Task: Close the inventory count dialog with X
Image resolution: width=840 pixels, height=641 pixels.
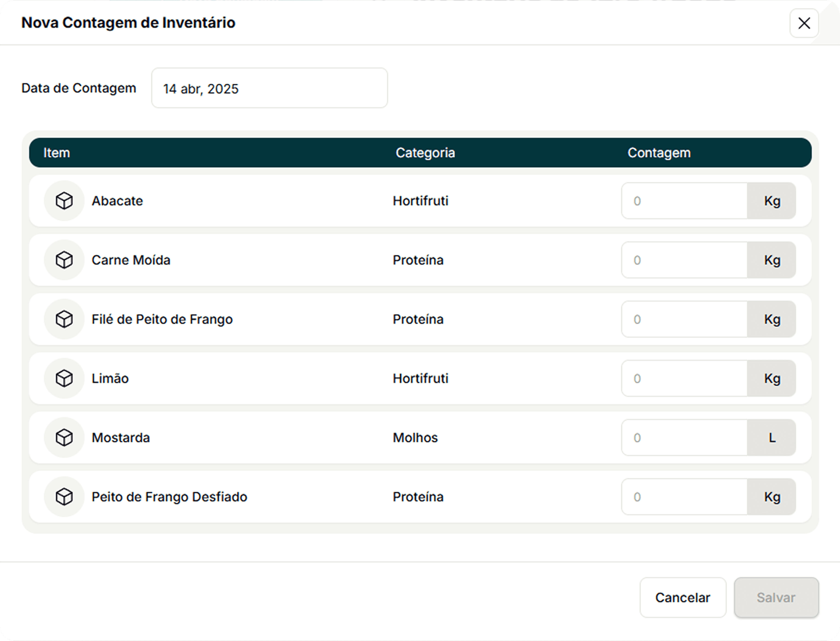Action: click(804, 23)
